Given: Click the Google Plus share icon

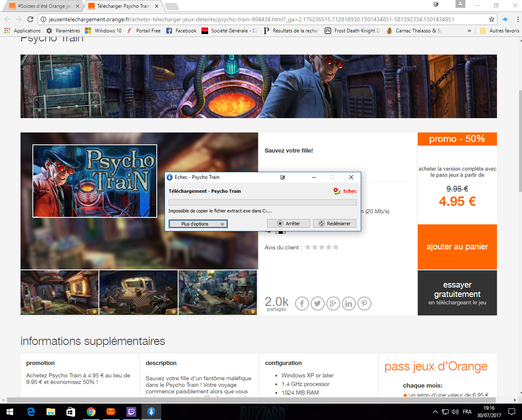Looking at the screenshot, I should [x=333, y=304].
